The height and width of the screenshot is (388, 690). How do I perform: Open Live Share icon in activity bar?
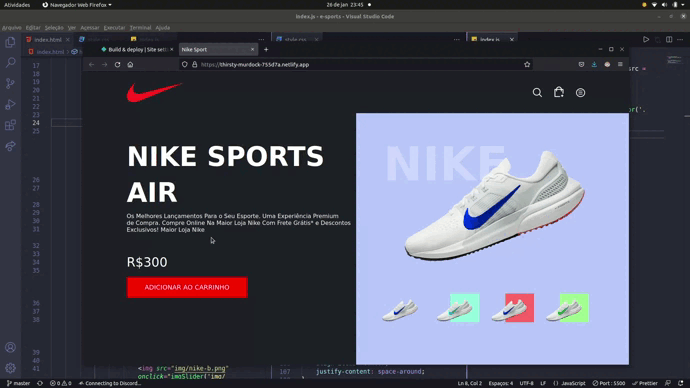pyautogui.click(x=10, y=146)
